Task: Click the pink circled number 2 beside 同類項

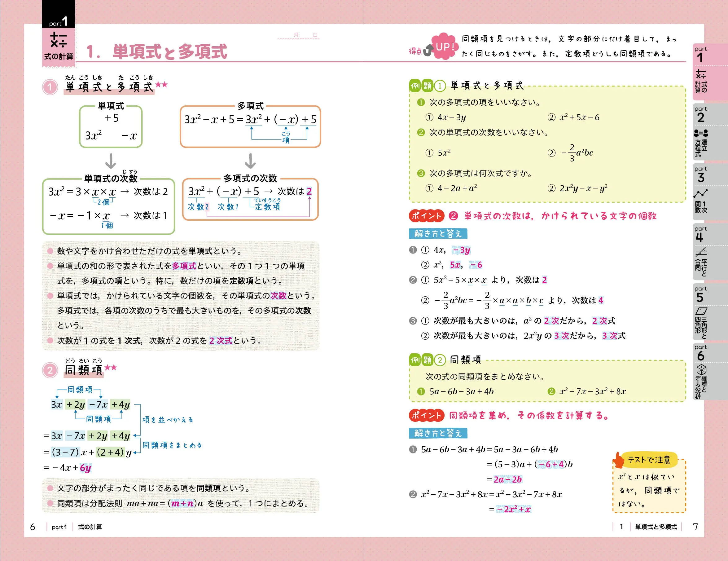Action: click(50, 370)
